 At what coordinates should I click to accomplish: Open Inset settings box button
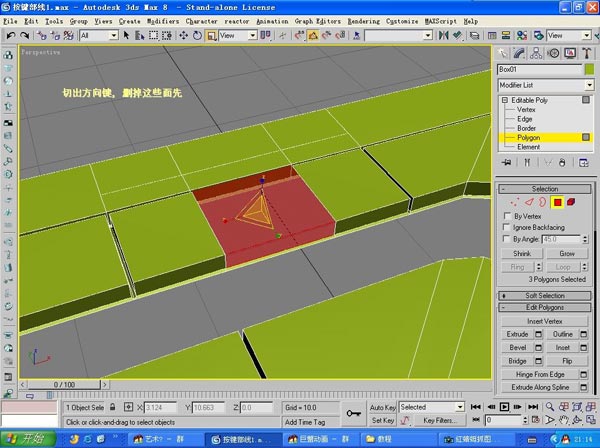tap(584, 348)
